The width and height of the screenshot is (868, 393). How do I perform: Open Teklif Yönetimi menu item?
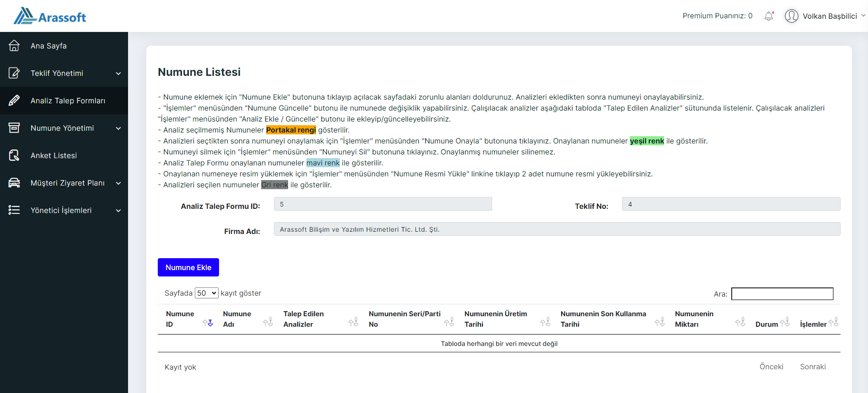[x=64, y=73]
